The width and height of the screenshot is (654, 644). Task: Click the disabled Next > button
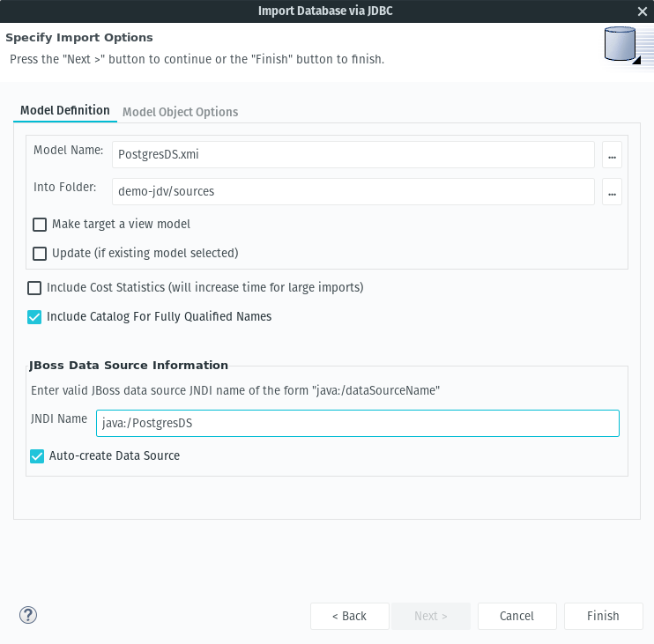pos(430,616)
